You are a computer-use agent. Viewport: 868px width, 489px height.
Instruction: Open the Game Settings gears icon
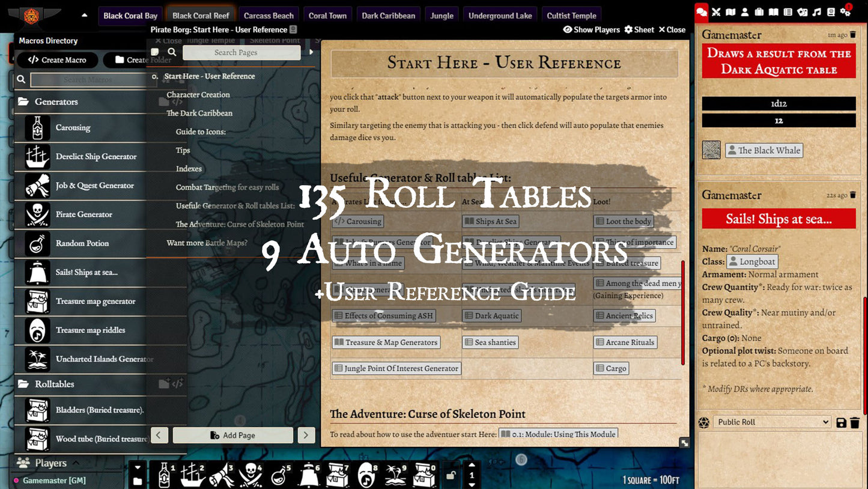[x=845, y=12]
